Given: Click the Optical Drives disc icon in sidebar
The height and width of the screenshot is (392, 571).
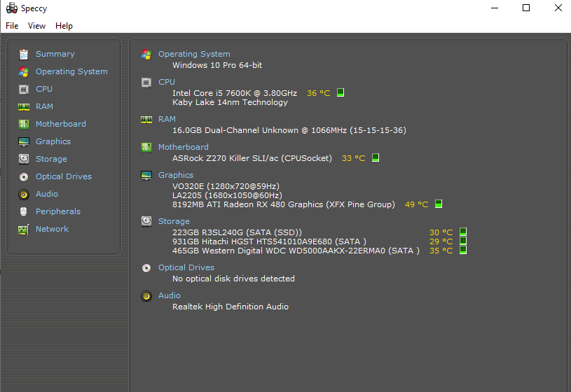Looking at the screenshot, I should 24,177.
